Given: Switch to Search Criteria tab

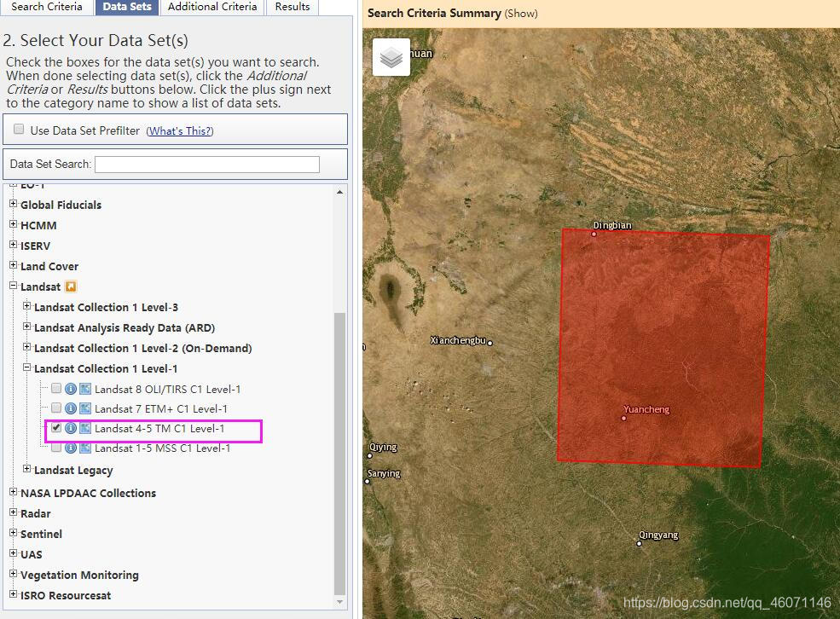Looking at the screenshot, I should click(x=47, y=7).
